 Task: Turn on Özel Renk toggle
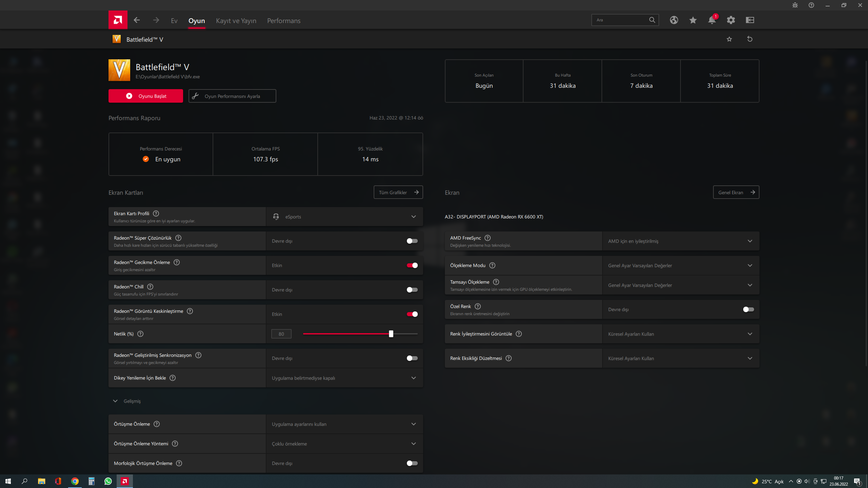click(748, 309)
